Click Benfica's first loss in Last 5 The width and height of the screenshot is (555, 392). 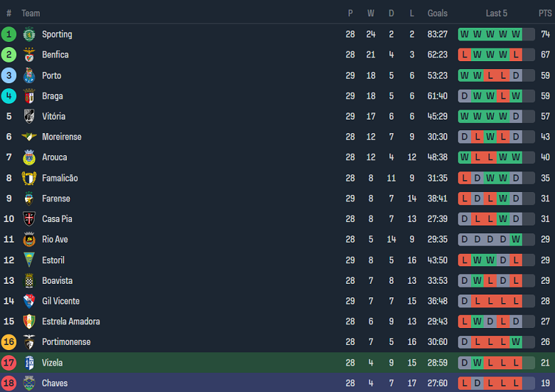[x=465, y=55]
